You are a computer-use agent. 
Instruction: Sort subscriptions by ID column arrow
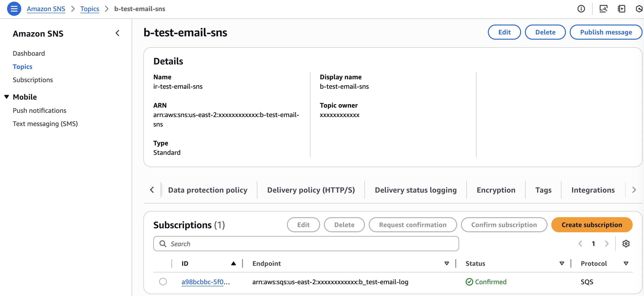click(234, 263)
